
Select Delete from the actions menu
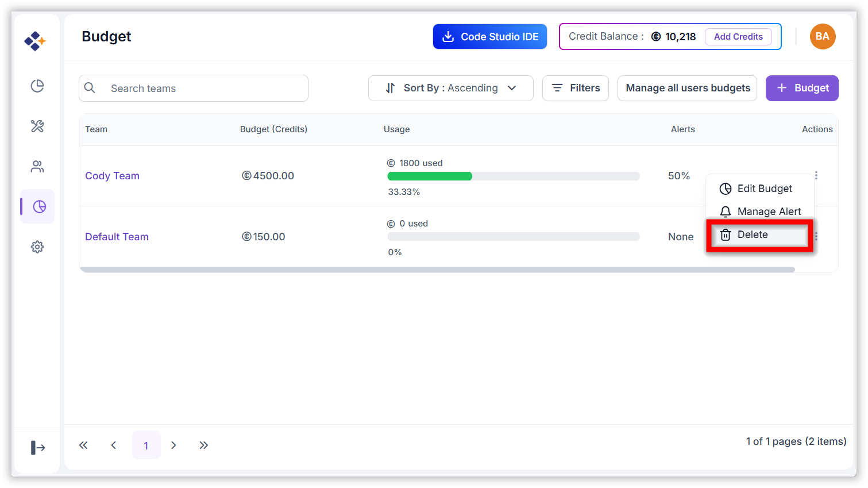[760, 235]
